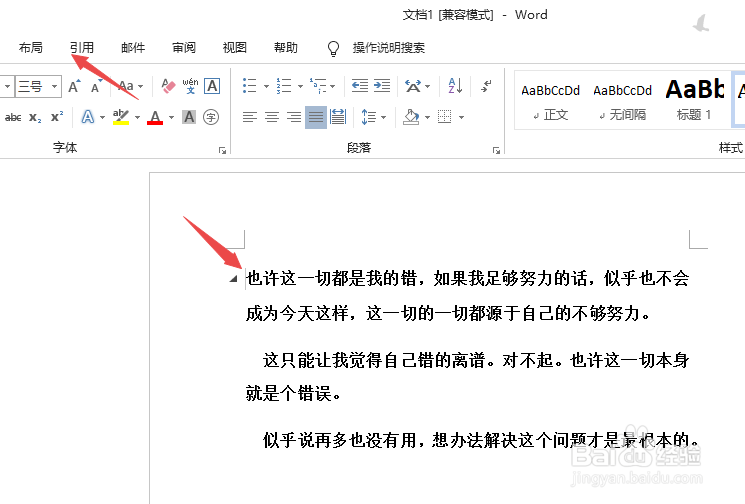Open the enclosed character 字 tool

tap(211, 117)
